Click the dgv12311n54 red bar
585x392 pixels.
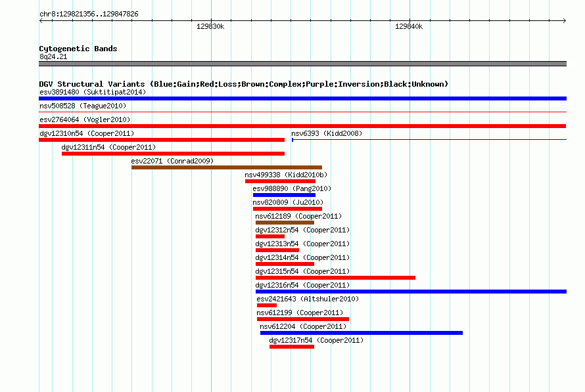tap(173, 154)
